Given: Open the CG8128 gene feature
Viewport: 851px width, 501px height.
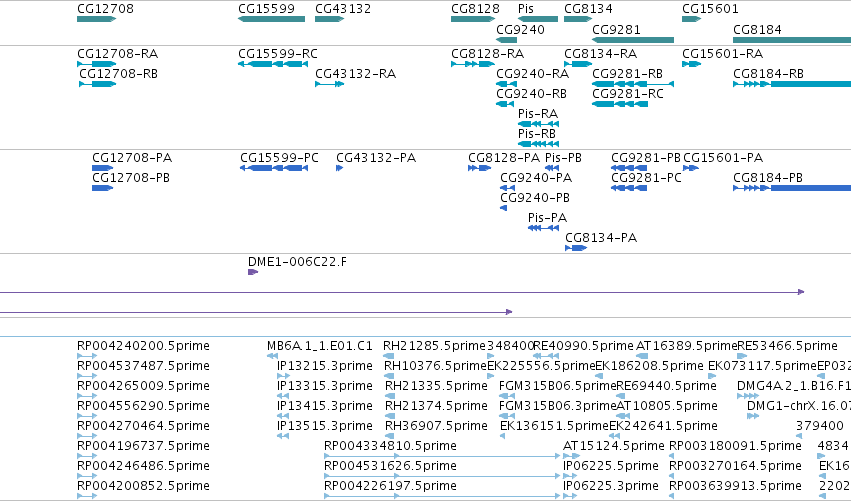Looking at the screenshot, I should coord(473,19).
